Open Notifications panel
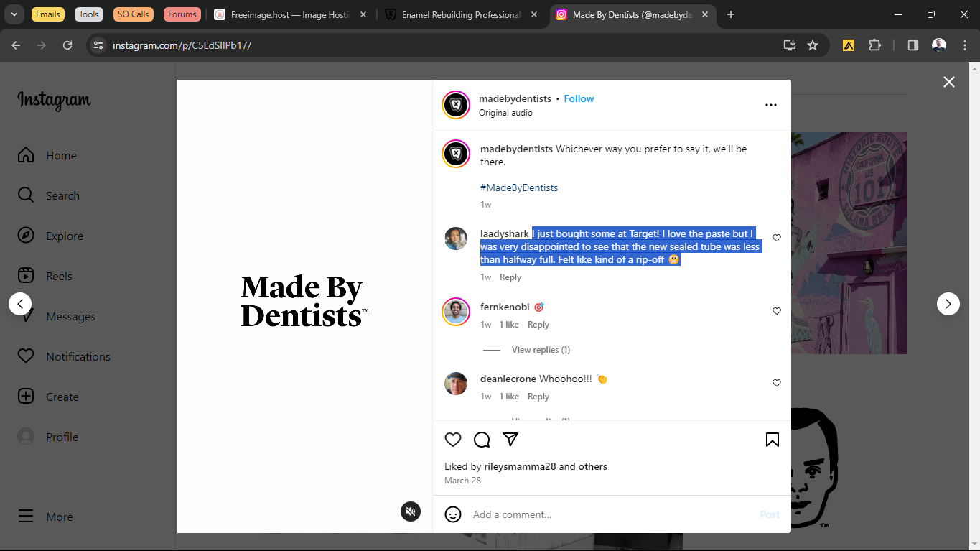 coord(64,356)
